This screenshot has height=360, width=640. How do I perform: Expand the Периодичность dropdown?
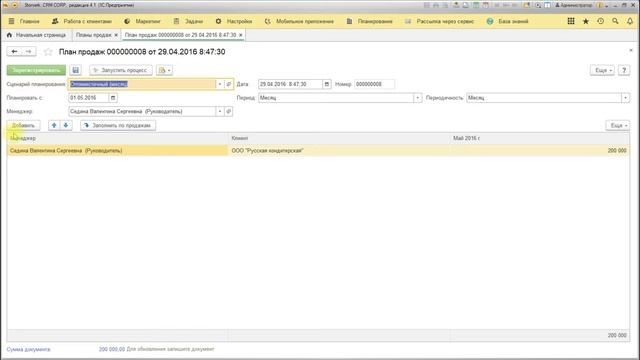pyautogui.click(x=625, y=98)
